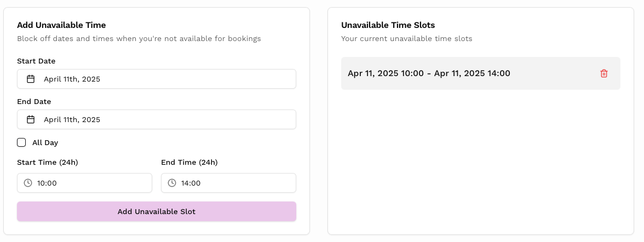Delete the Apr 11 slot with trash icon

604,73
